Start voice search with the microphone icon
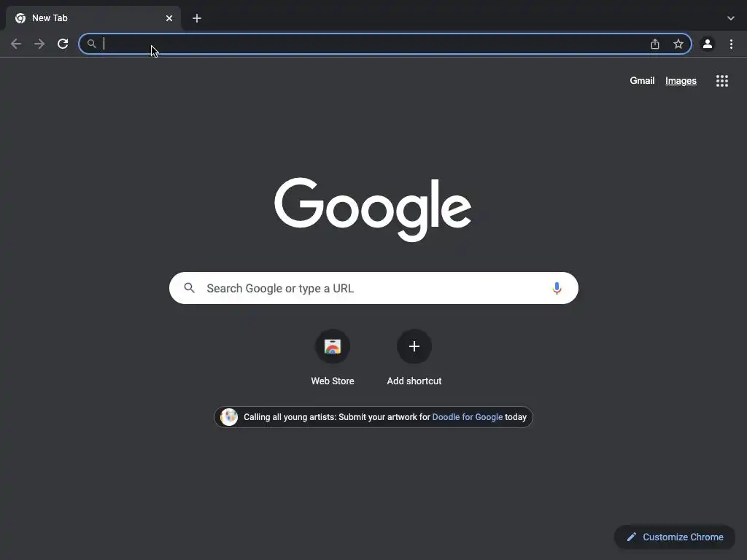Viewport: 747px width, 560px height. (x=557, y=288)
